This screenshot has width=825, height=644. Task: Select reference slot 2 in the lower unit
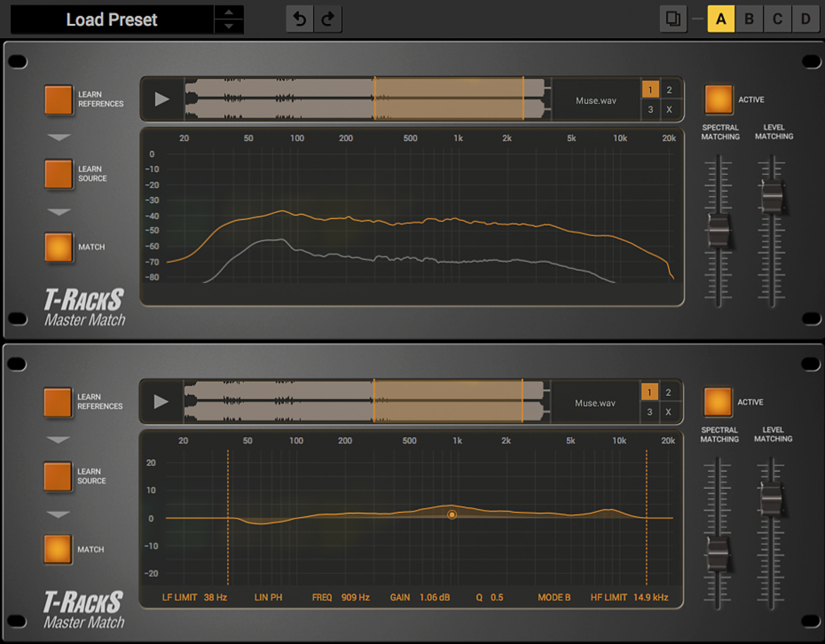tap(668, 392)
